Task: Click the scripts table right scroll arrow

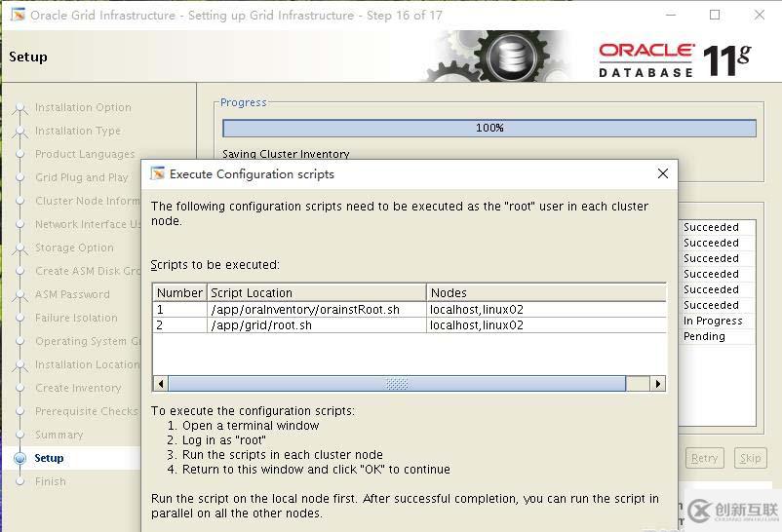Action: tap(658, 384)
